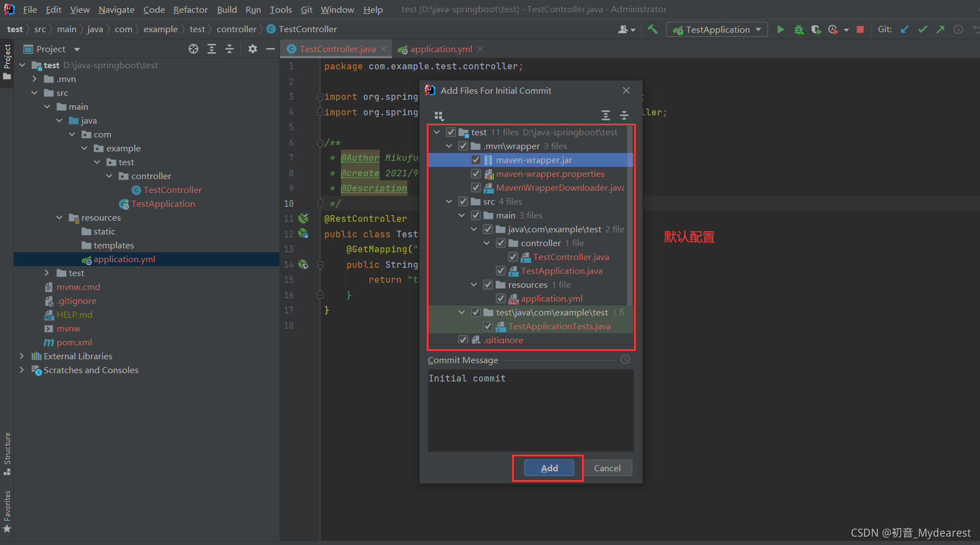Show Git history with the clock icon
The height and width of the screenshot is (545, 980).
pyautogui.click(x=958, y=29)
